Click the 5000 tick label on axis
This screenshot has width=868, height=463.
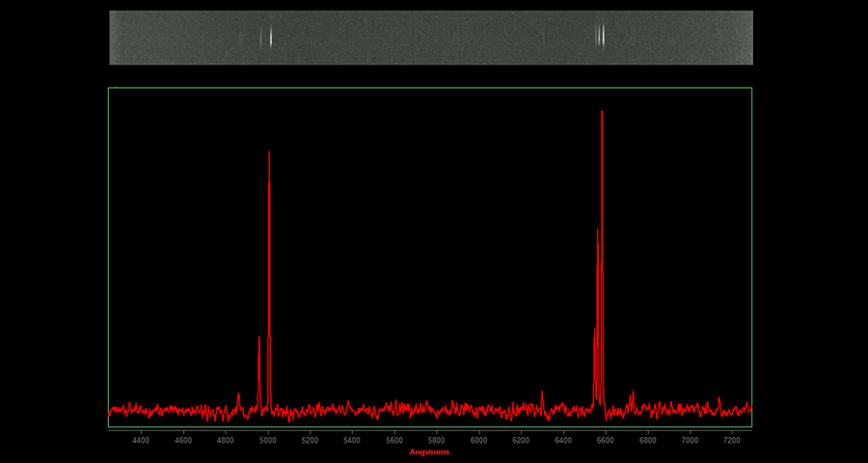tap(267, 440)
